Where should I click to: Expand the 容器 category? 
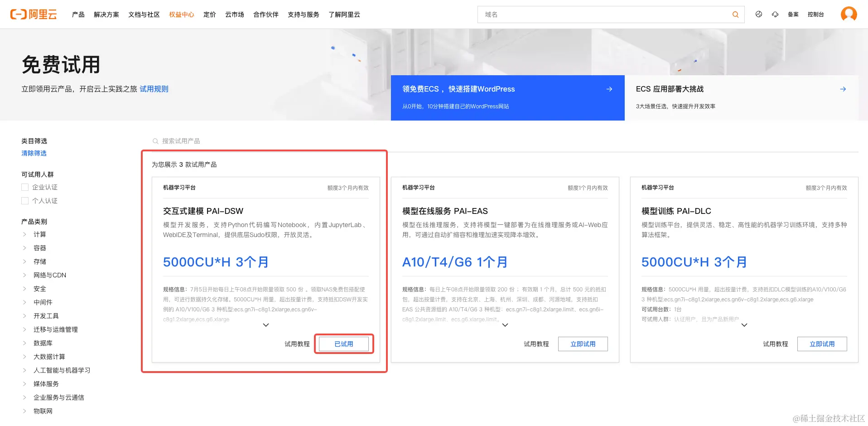pos(24,248)
